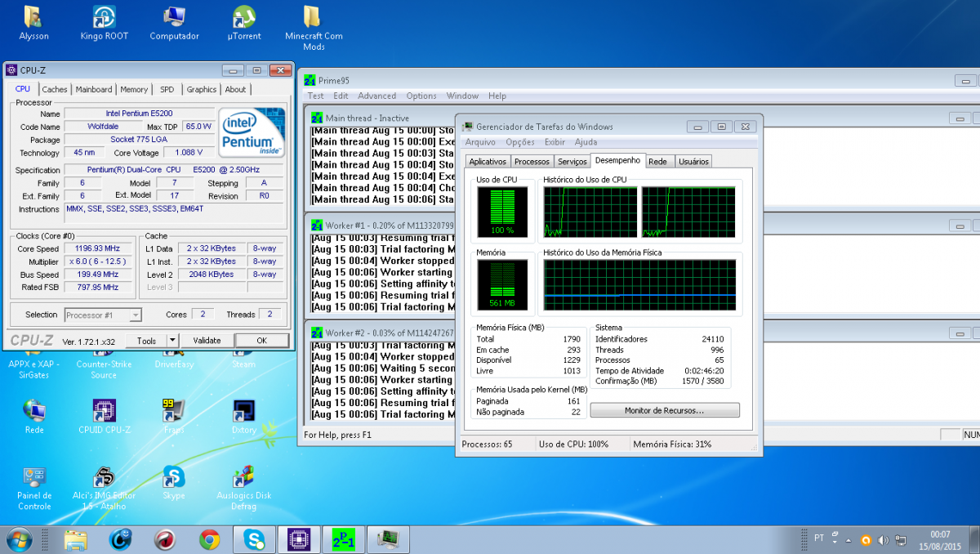Viewport: 980px width, 554px height.
Task: Open APPX e XAP - SirGates shortcut
Action: point(33,369)
